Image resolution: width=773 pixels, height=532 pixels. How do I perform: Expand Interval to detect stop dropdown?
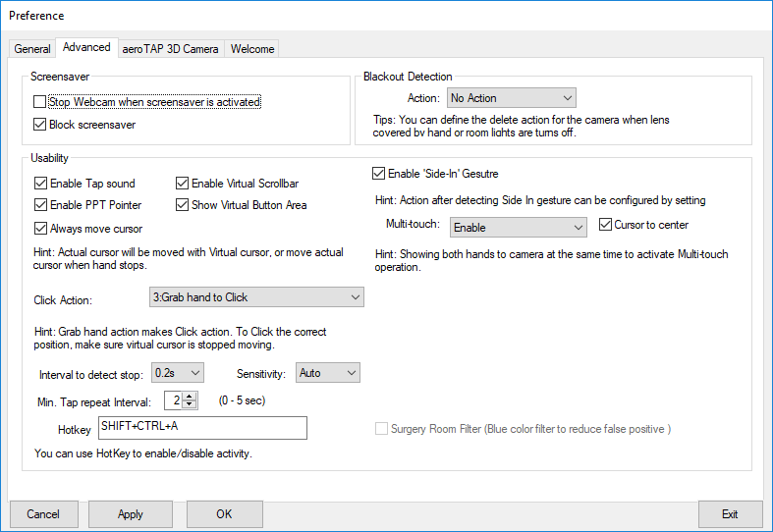(x=177, y=373)
